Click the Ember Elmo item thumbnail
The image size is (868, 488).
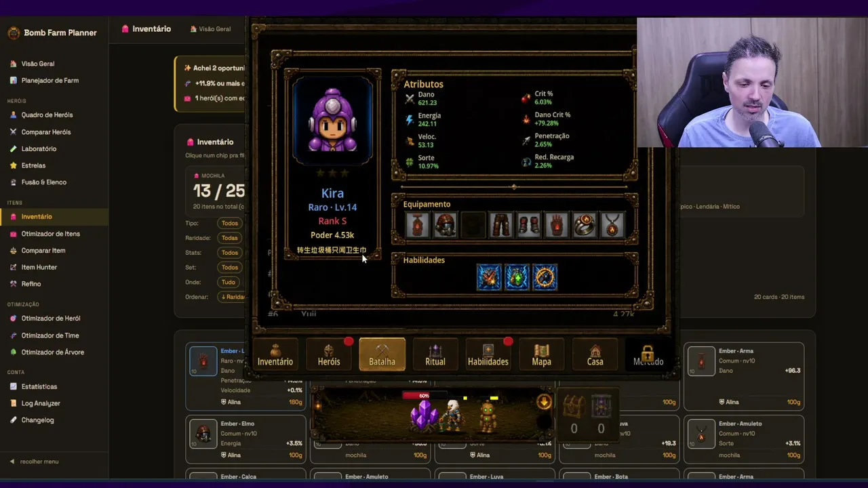click(203, 434)
